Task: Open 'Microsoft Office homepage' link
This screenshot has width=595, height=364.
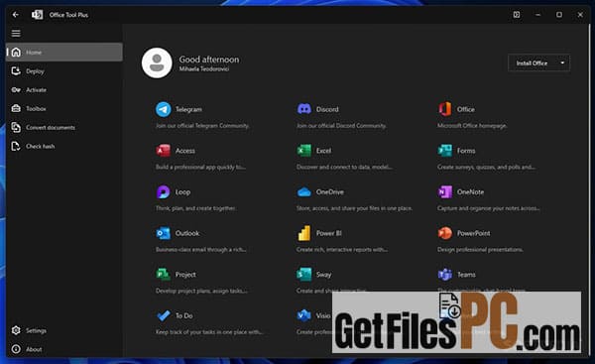Action: coord(472,126)
